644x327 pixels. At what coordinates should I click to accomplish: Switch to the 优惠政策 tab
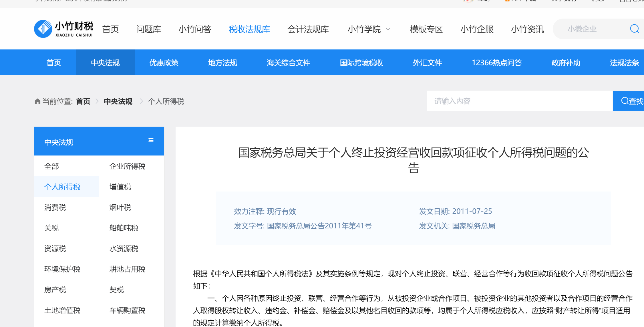[164, 63]
